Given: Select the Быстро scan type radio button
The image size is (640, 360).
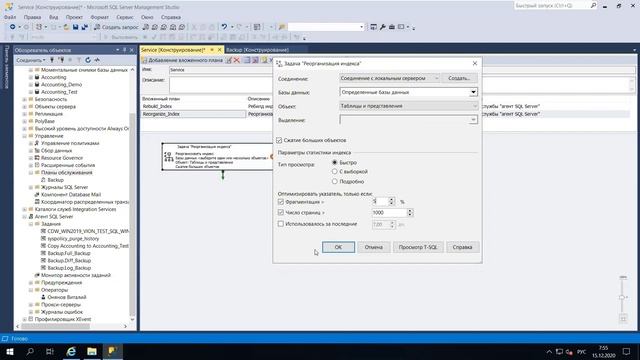Looking at the screenshot, I should (x=335, y=162).
